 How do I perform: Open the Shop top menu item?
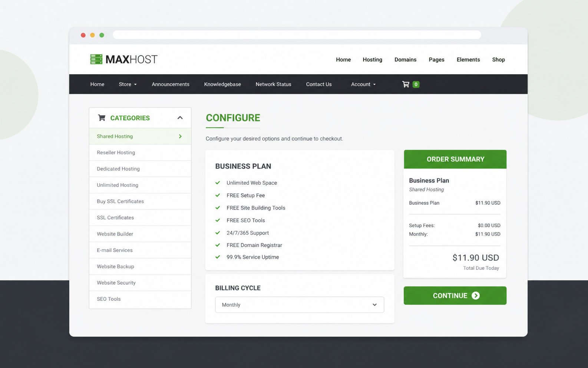(498, 59)
